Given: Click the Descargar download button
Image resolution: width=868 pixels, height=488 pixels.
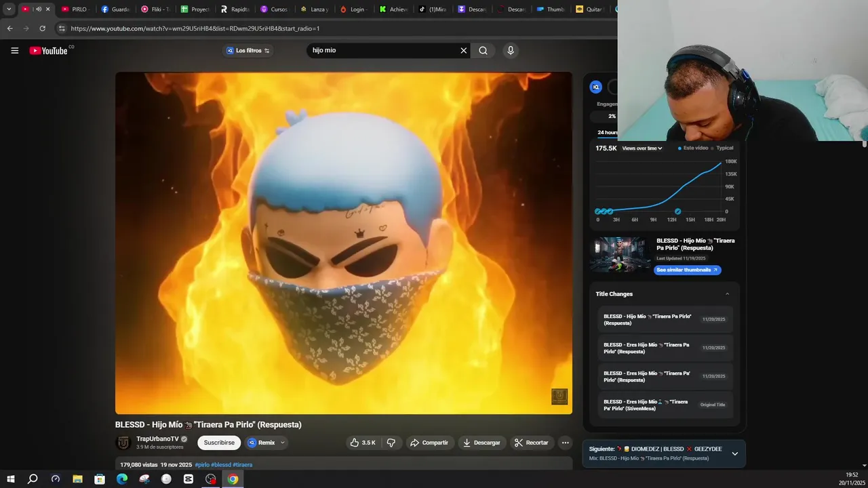Looking at the screenshot, I should click(x=481, y=443).
